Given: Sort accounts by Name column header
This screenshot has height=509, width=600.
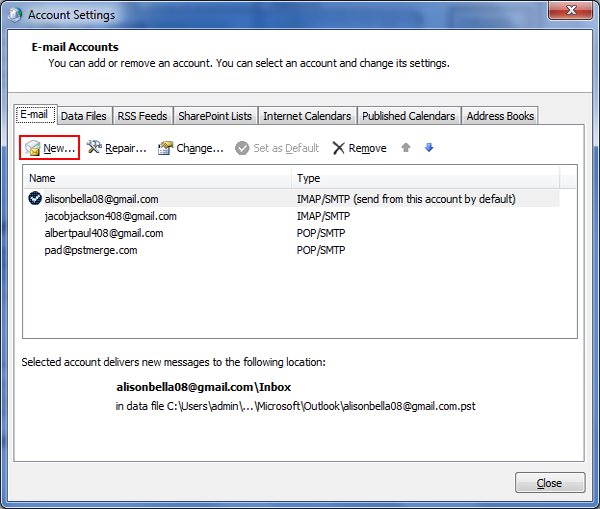Looking at the screenshot, I should point(157,178).
